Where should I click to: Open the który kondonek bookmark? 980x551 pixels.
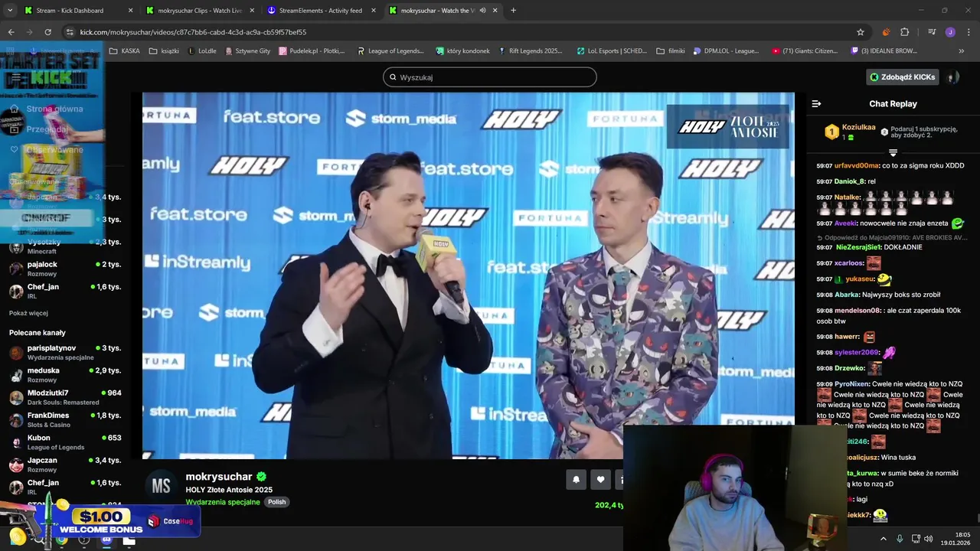coord(462,51)
